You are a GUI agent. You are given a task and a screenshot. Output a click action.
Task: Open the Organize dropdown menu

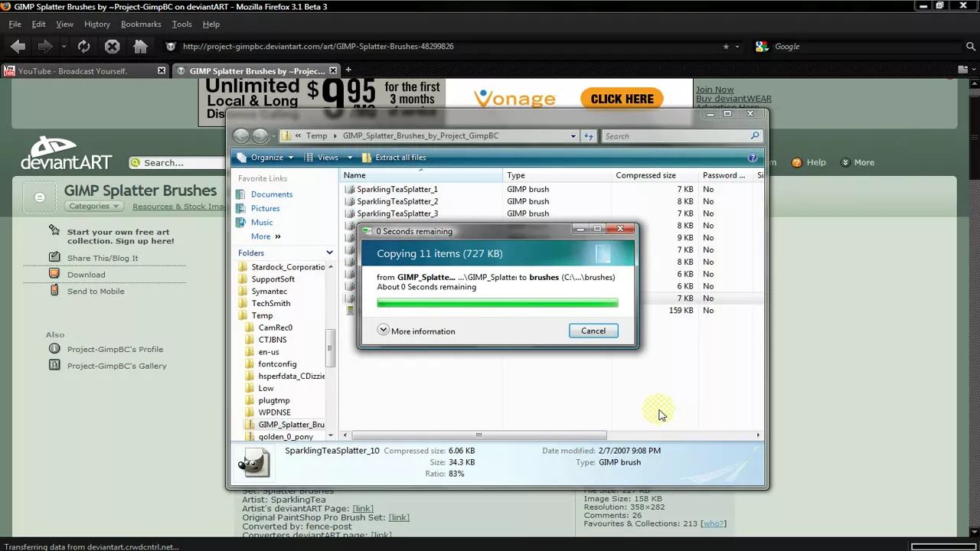point(266,158)
